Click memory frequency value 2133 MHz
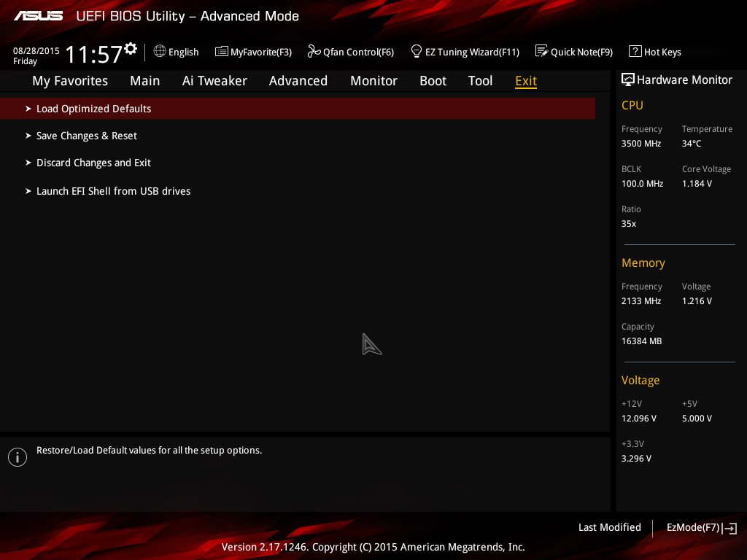The height and width of the screenshot is (560, 747). pyautogui.click(x=641, y=301)
